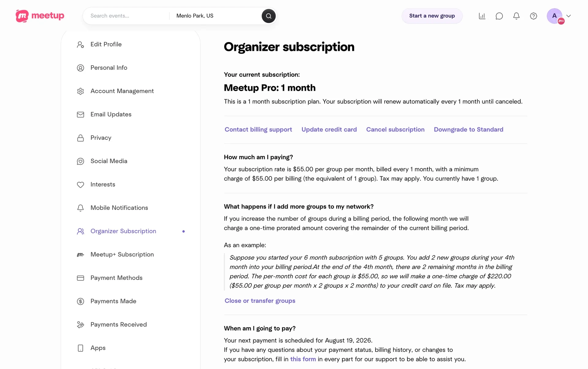Click the Interests heart icon
Screen dimensions: 588x369
pos(80,185)
